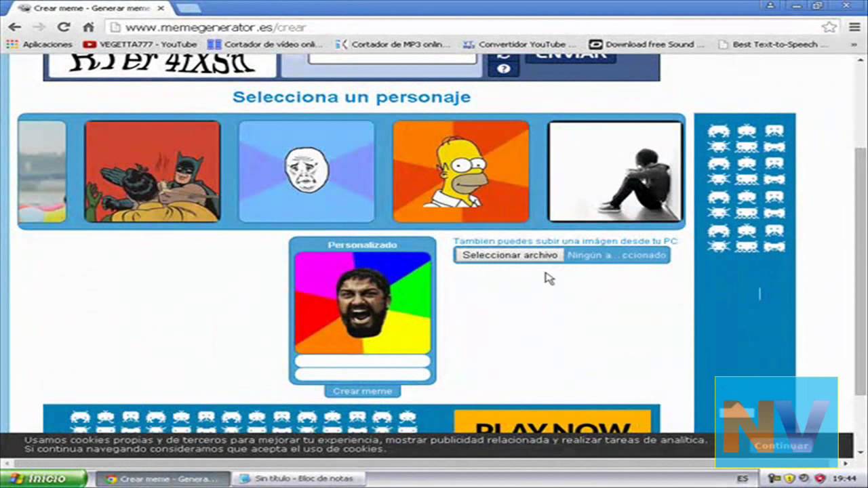
Task: Click the address bar showing memegenerator.es/crear
Action: [468, 27]
